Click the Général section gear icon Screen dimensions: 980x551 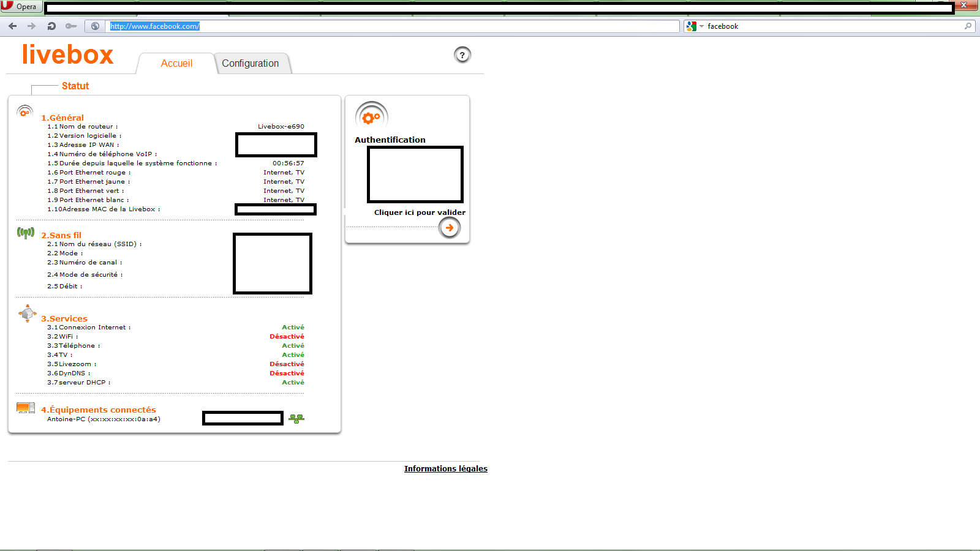[25, 112]
